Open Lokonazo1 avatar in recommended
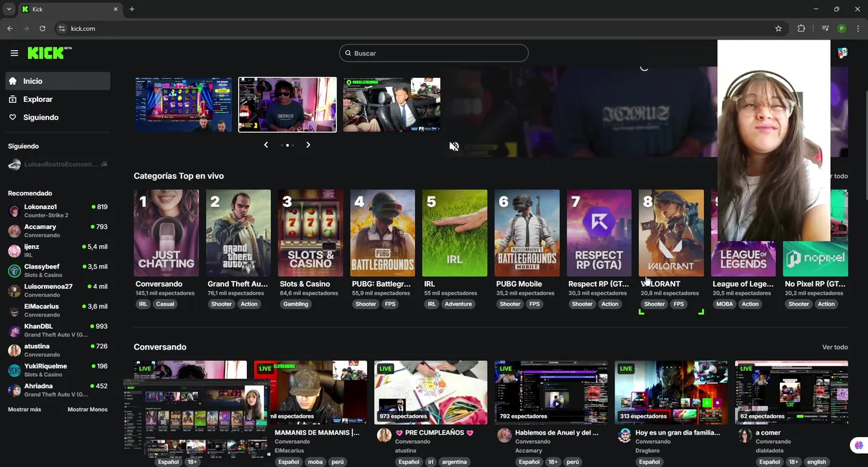Viewport: 868px width, 467px height. coord(14,211)
